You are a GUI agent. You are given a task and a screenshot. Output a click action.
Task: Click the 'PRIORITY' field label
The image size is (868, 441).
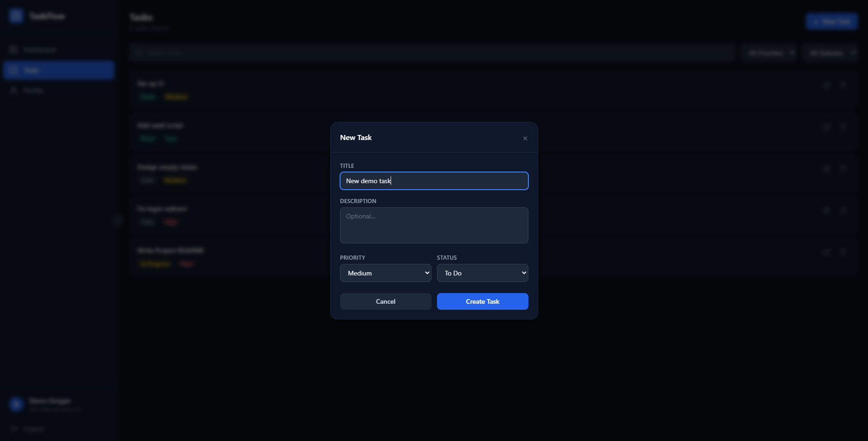pyautogui.click(x=353, y=258)
